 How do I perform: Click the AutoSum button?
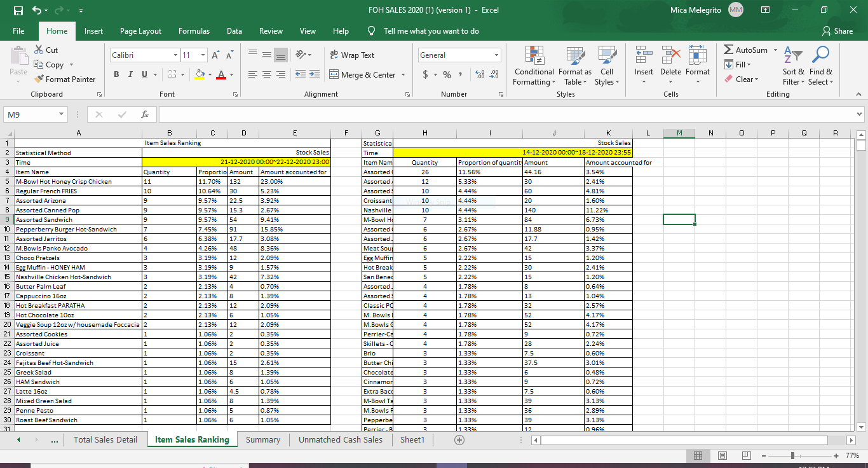[746, 50]
